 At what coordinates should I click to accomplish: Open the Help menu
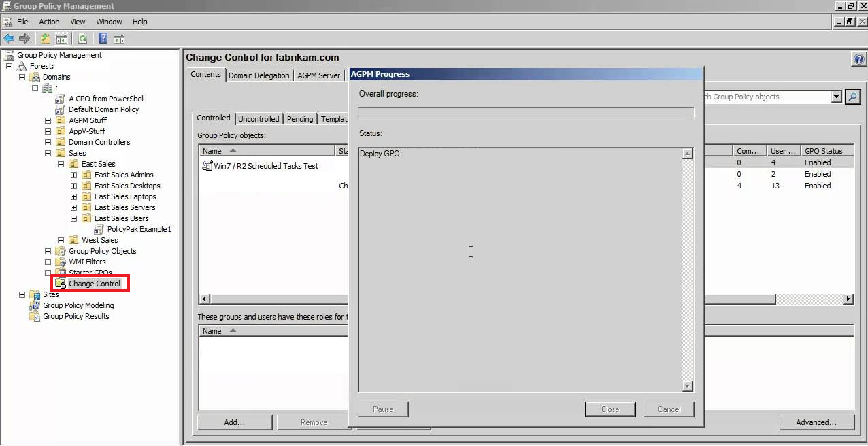tap(139, 22)
